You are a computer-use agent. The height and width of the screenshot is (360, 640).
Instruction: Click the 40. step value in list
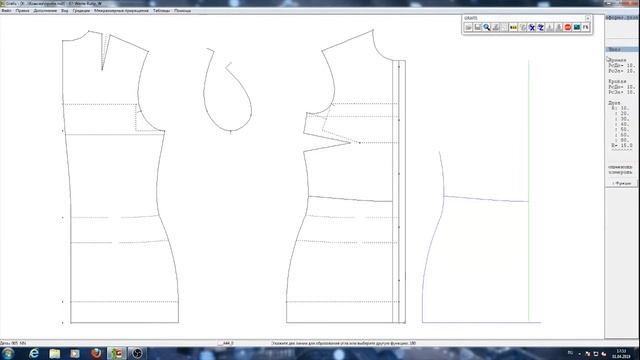tap(624, 124)
